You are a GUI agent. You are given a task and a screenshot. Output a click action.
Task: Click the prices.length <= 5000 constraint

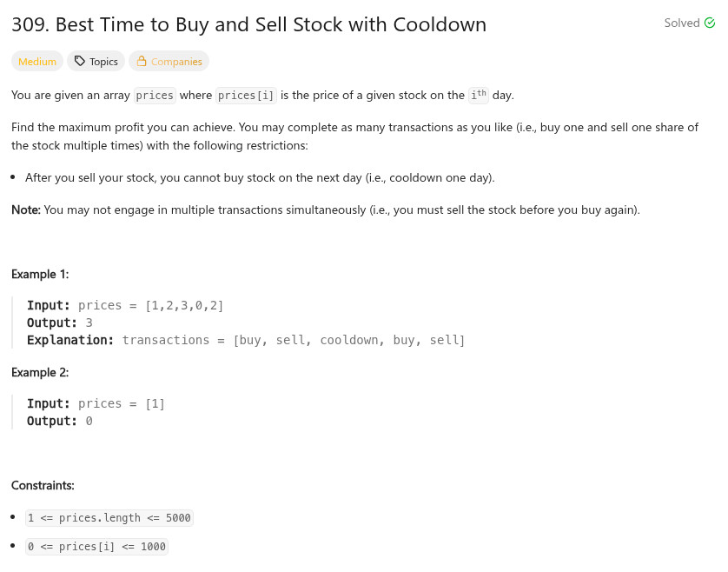109,517
